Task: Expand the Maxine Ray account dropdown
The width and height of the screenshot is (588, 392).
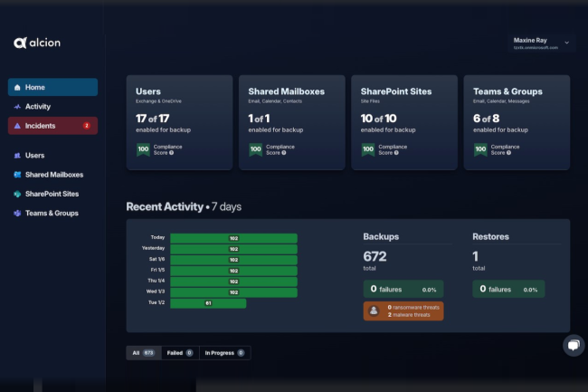Action: click(566, 43)
